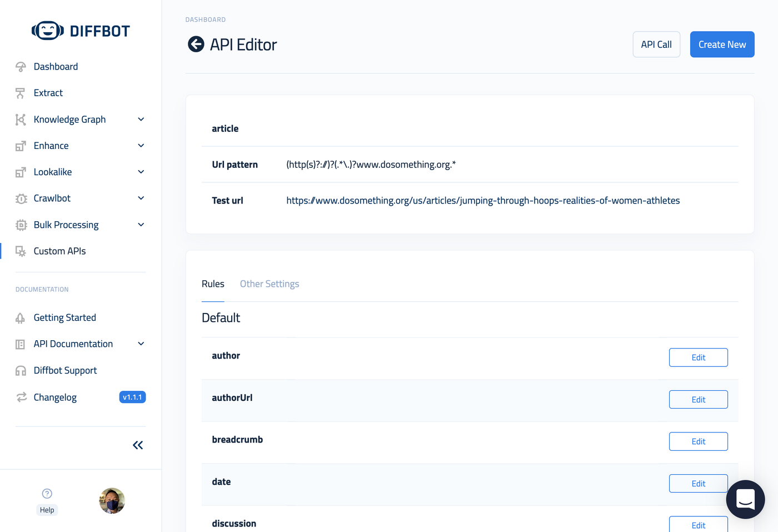Screen dimensions: 778x532
Task: Switch to the Other Settings tab
Action: point(270,284)
